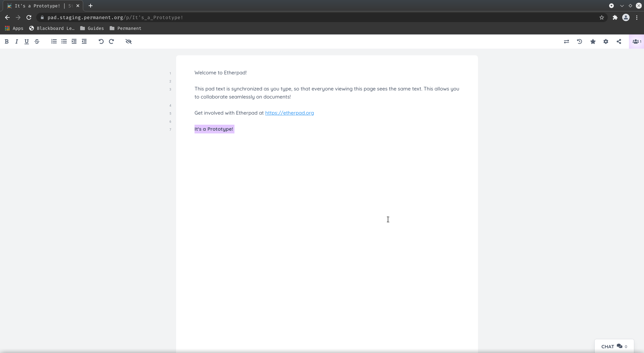Open pad settings gear
Screen dimensions: 644x353
coord(606,42)
